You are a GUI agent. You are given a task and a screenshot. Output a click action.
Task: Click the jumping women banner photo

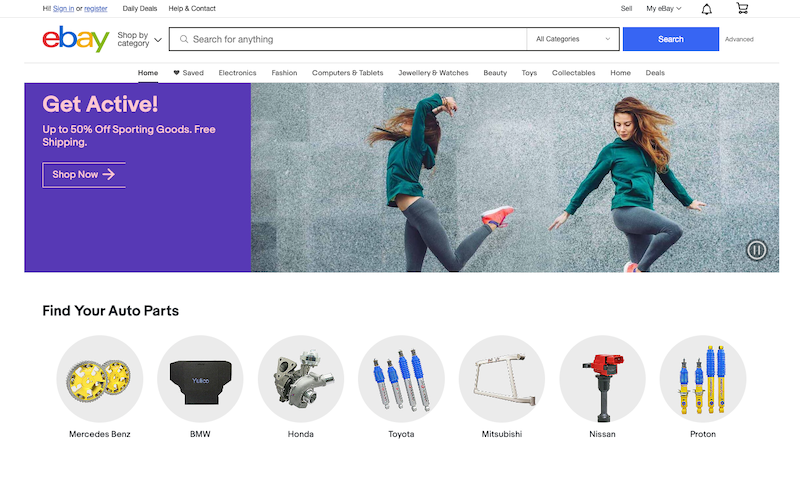(x=515, y=178)
